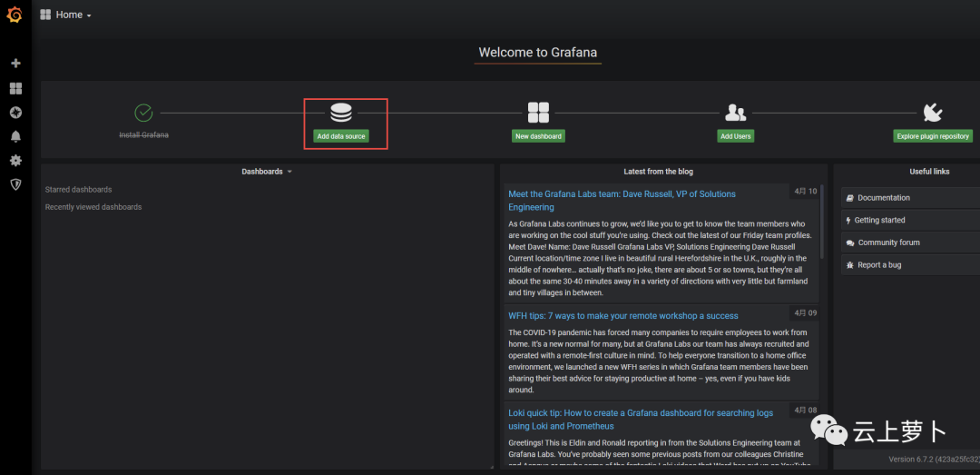Viewport: 980px width, 475px height.
Task: Open the Explore compass icon
Action: pos(15,113)
